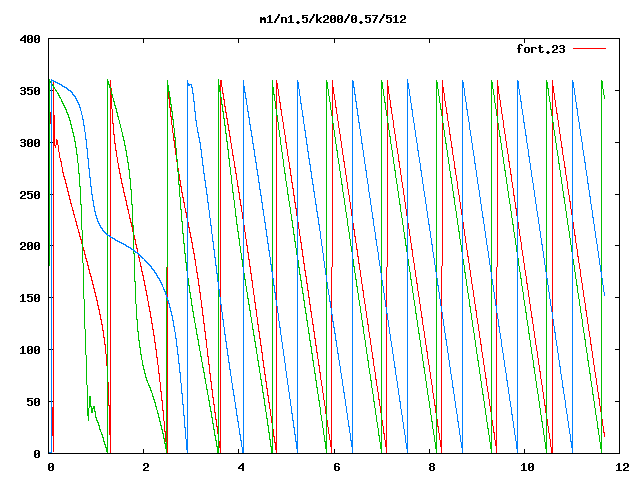This screenshot has height=480, width=640.
Task: Click the x-axis label 12
Action: coord(622,467)
